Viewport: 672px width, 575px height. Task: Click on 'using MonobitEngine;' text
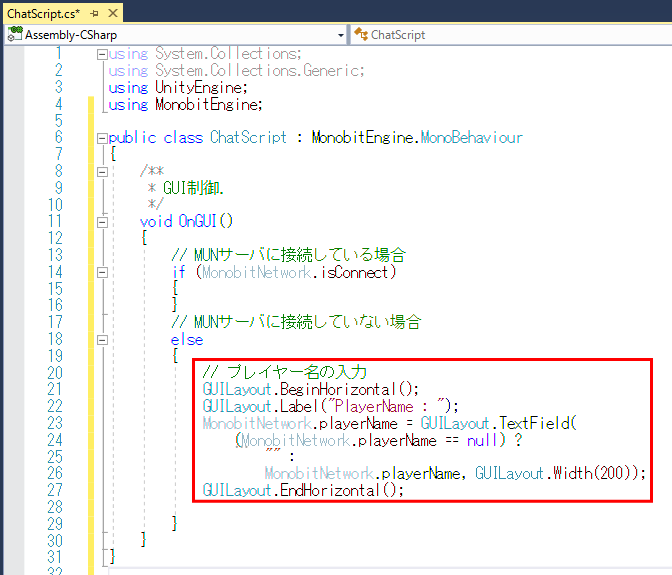(x=185, y=105)
